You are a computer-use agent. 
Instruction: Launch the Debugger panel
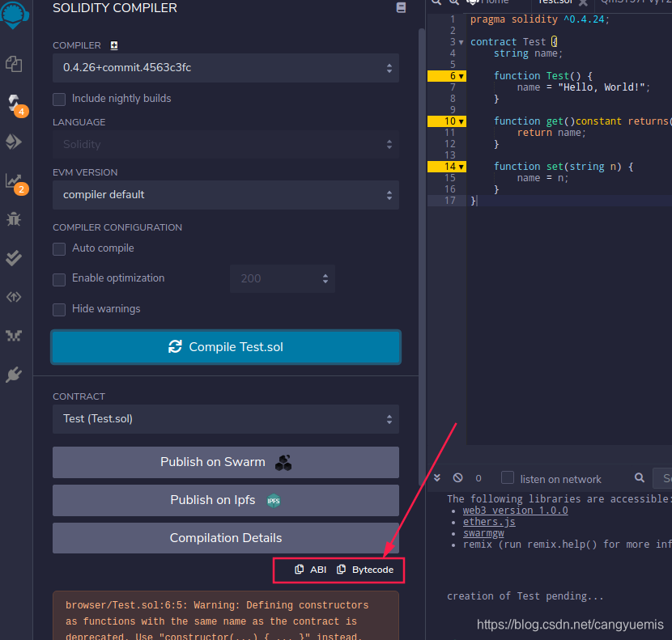point(13,218)
